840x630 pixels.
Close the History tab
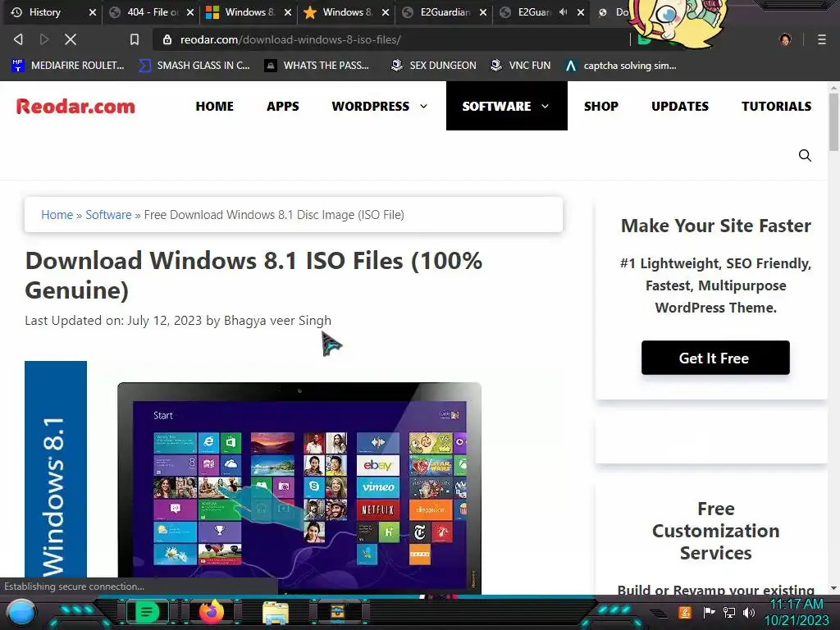point(92,11)
